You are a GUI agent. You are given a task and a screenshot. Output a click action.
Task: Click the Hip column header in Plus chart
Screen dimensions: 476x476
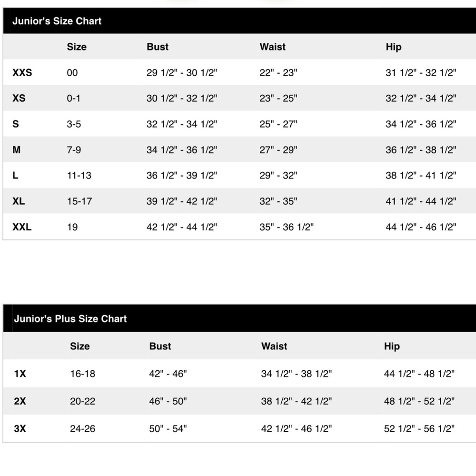[x=392, y=346]
